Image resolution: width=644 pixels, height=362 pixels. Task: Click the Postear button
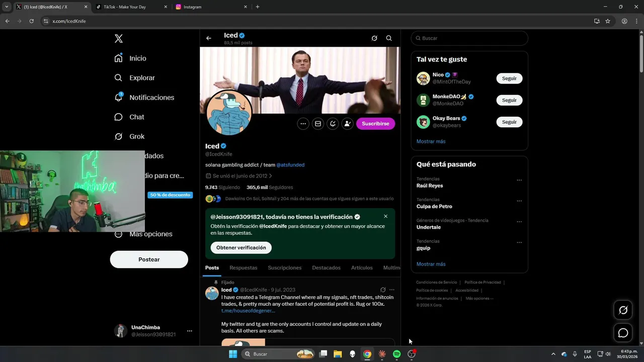pyautogui.click(x=149, y=259)
